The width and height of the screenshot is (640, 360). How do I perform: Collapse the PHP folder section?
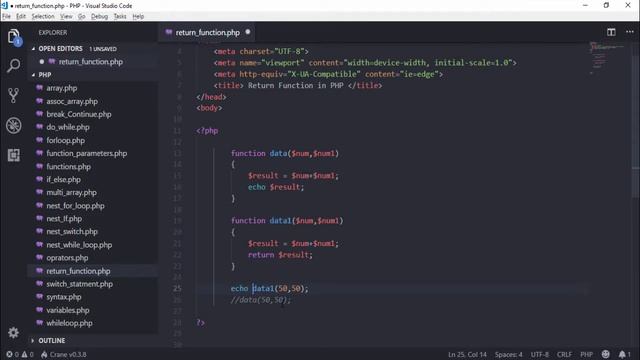(x=44, y=75)
